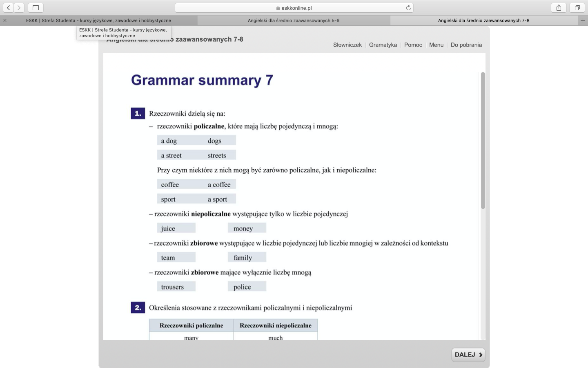The height and width of the screenshot is (368, 588).
Task: Click the lesson content vertical scrollbar
Action: pos(483,141)
